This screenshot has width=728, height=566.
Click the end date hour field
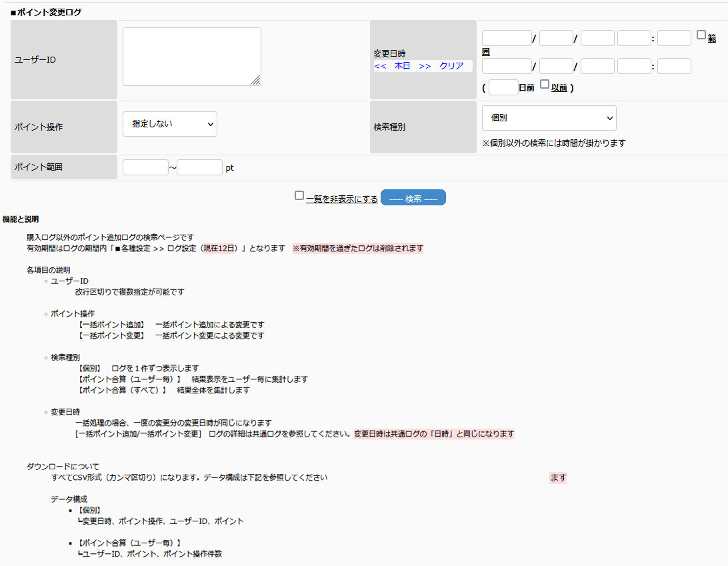pos(634,66)
